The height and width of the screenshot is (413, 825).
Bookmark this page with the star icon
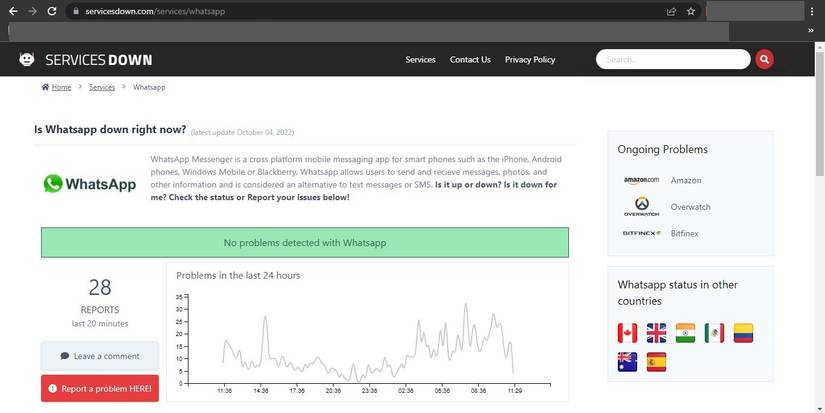691,11
